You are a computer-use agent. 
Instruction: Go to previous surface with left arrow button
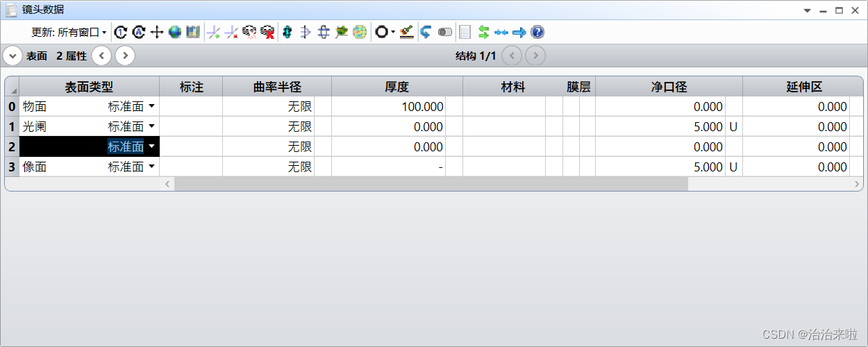pyautogui.click(x=101, y=56)
